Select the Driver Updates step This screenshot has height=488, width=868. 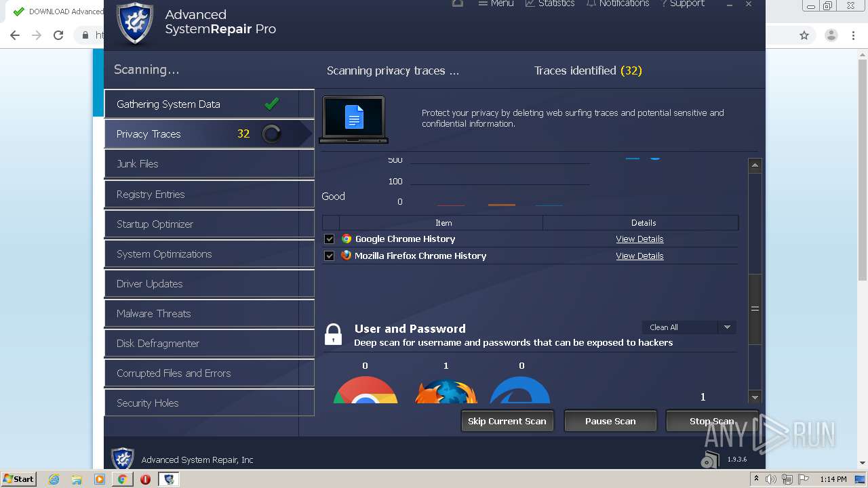click(x=209, y=284)
